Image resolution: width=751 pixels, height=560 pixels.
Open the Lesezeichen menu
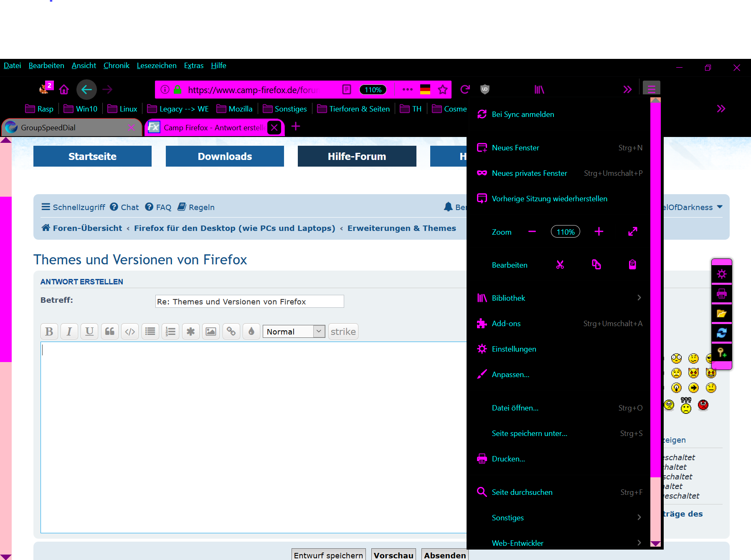click(x=157, y=66)
